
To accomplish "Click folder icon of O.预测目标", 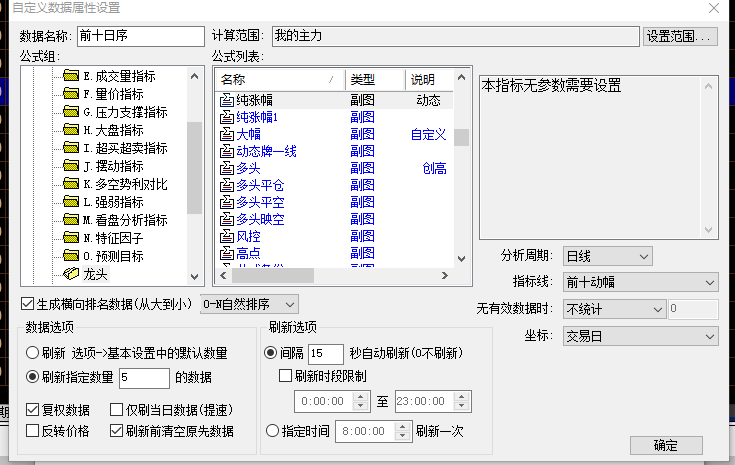I will pyautogui.click(x=71, y=255).
